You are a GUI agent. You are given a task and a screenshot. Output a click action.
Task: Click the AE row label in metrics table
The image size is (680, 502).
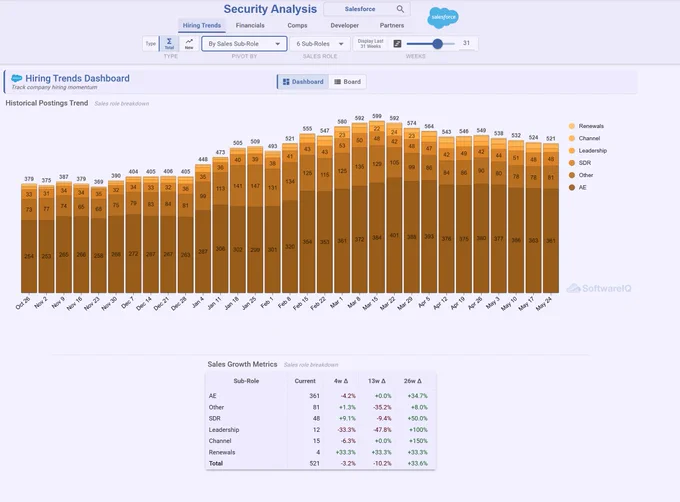pyautogui.click(x=212, y=396)
